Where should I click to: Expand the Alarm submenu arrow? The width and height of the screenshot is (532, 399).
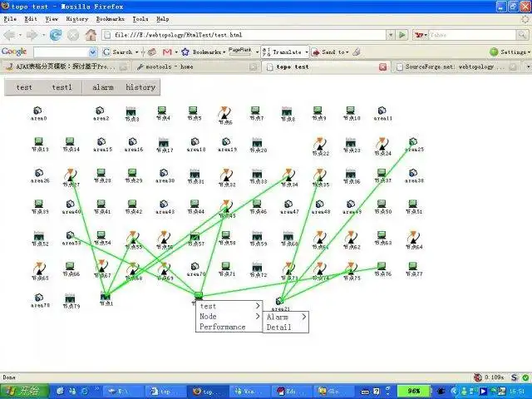304,317
